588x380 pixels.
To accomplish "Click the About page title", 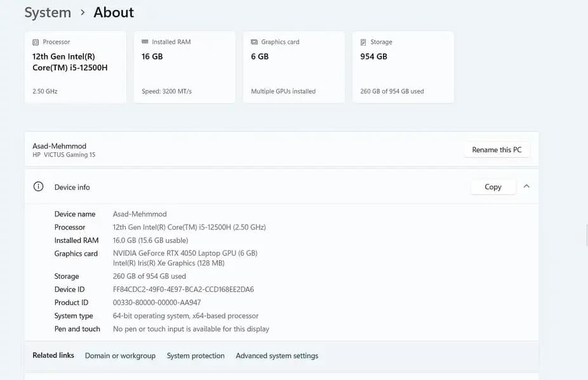I will (x=114, y=12).
